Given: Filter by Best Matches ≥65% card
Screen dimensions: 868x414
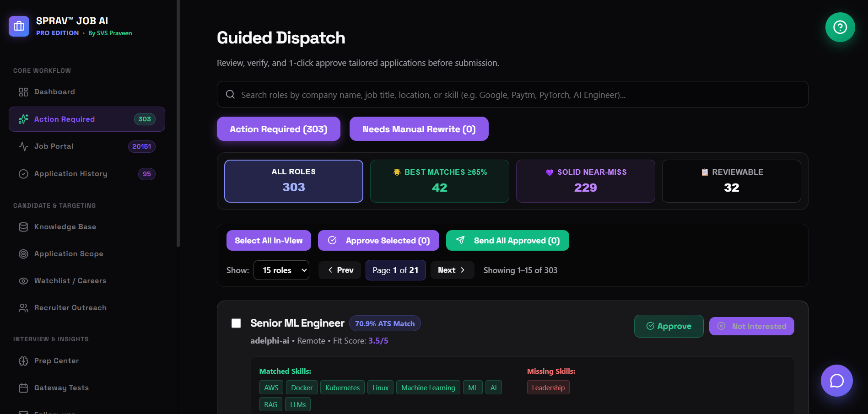Looking at the screenshot, I should (x=440, y=181).
